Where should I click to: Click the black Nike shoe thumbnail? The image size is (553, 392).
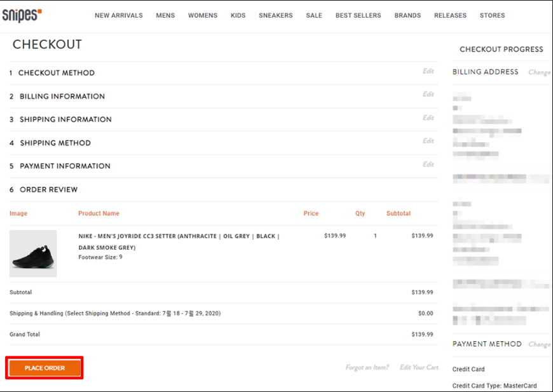point(33,253)
